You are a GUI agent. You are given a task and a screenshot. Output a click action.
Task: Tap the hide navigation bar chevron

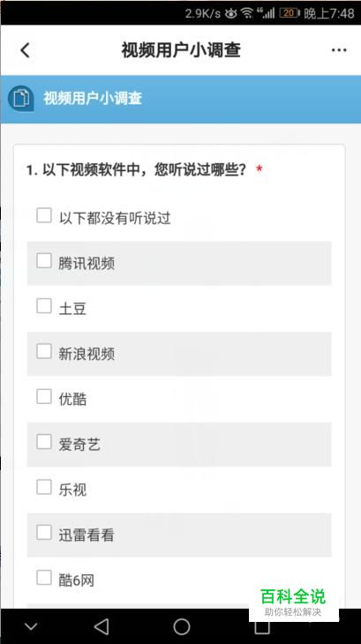tap(31, 626)
